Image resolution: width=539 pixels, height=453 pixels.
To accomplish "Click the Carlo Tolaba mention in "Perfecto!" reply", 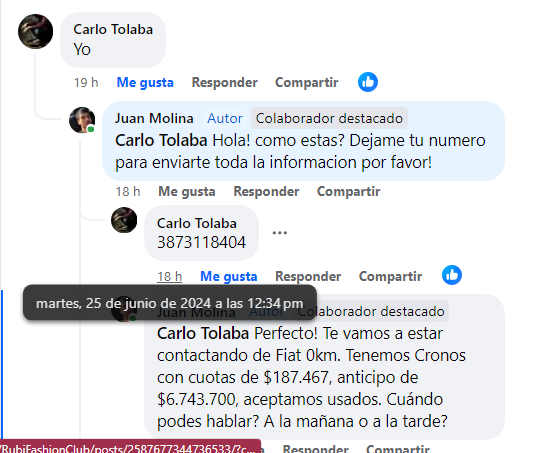I will 203,333.
